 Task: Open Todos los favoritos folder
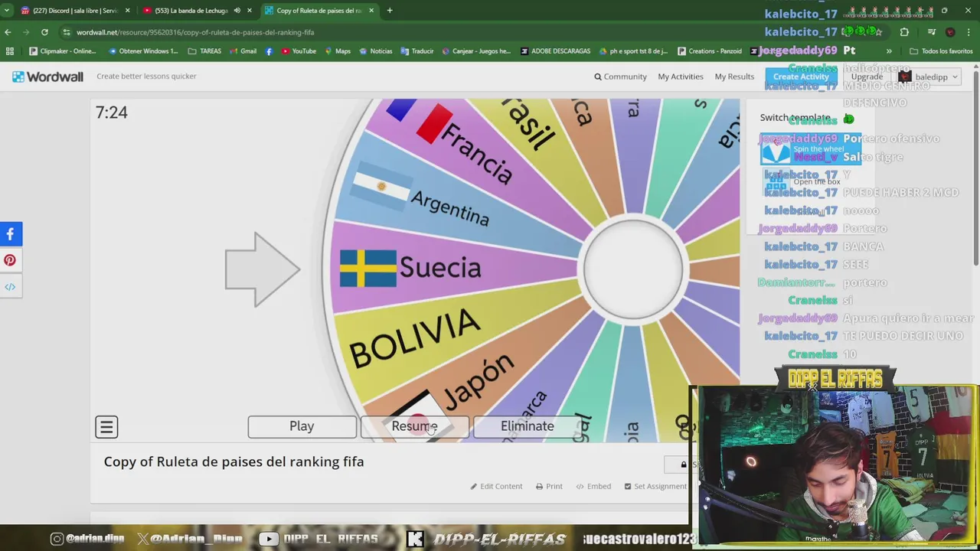point(941,51)
